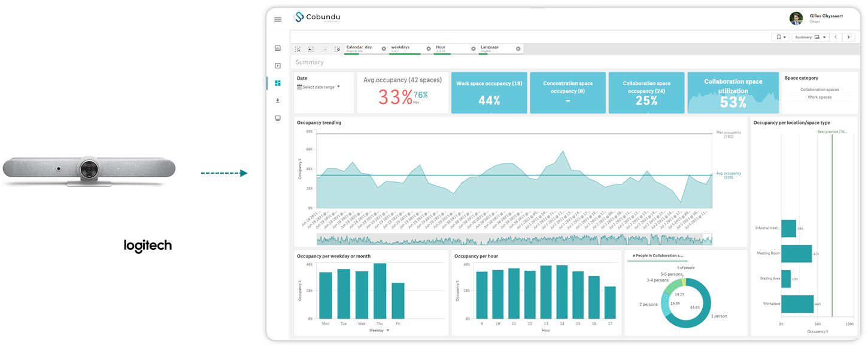868x348 pixels.
Task: Remove the Hour filter
Action: pos(474,49)
